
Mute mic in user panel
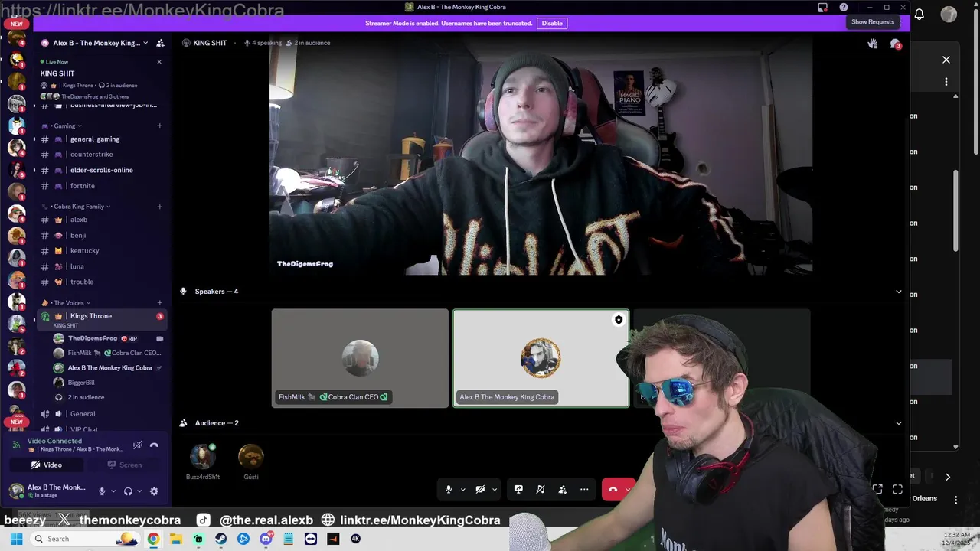[x=102, y=491]
